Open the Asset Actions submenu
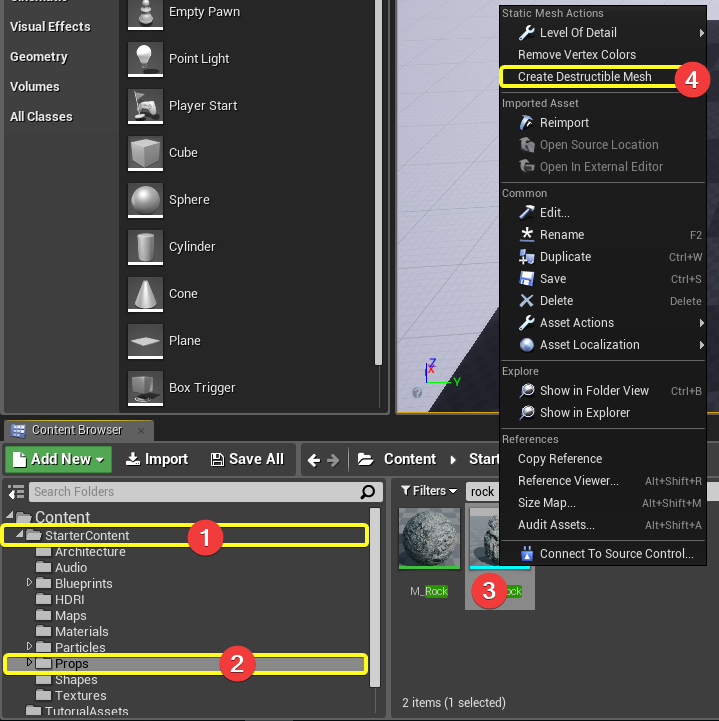Image resolution: width=719 pixels, height=721 pixels. coord(576,323)
